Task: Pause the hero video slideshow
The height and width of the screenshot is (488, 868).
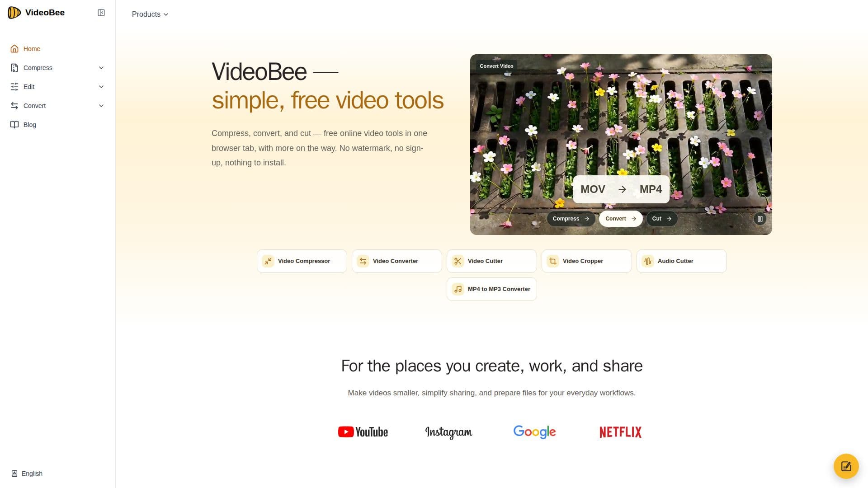Action: click(760, 219)
